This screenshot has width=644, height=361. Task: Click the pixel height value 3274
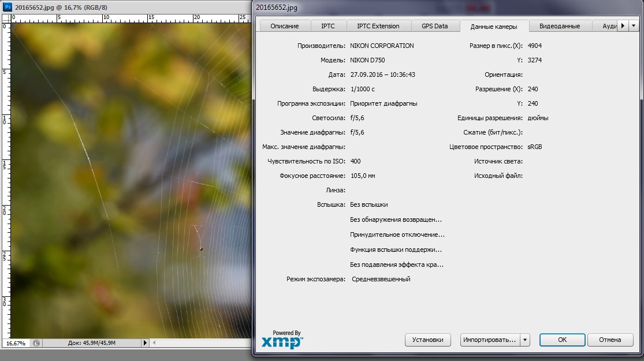(x=535, y=60)
